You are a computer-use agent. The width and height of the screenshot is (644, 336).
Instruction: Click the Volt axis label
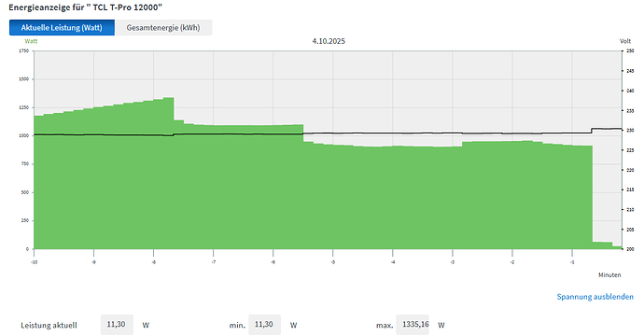point(625,41)
